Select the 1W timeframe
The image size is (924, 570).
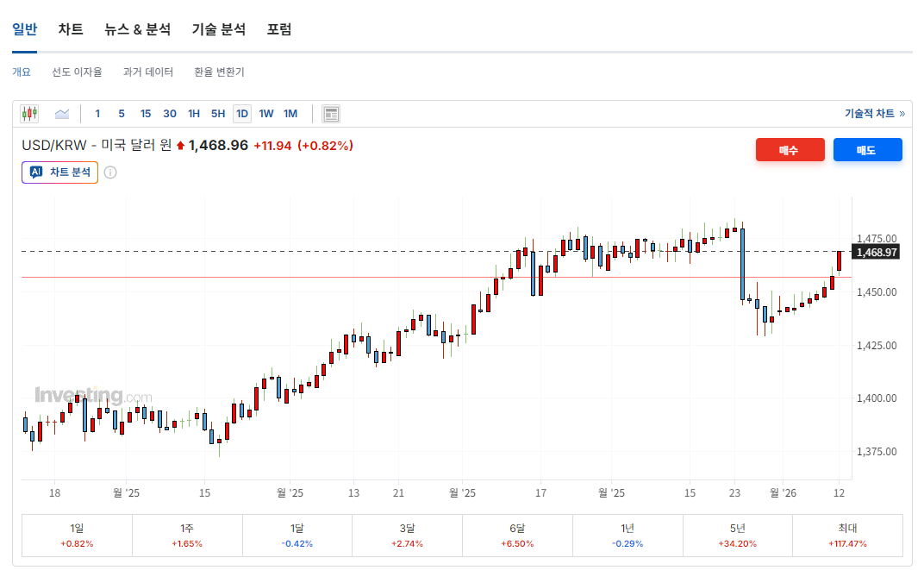pyautogui.click(x=266, y=113)
